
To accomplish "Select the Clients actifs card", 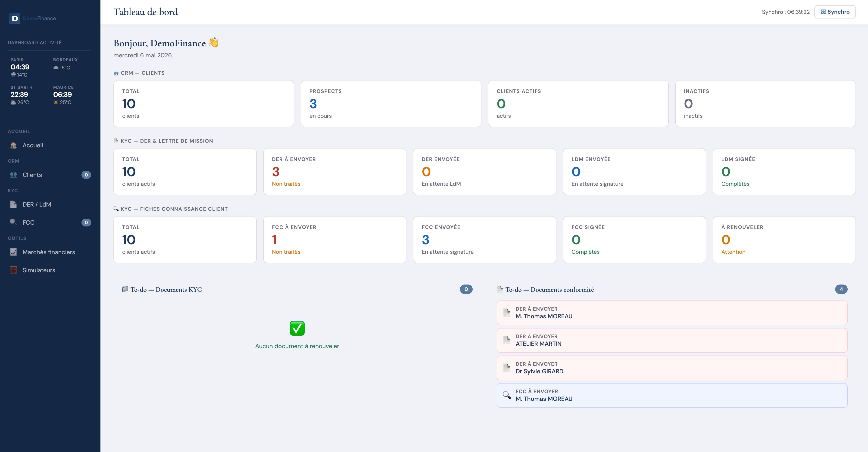I will click(578, 103).
